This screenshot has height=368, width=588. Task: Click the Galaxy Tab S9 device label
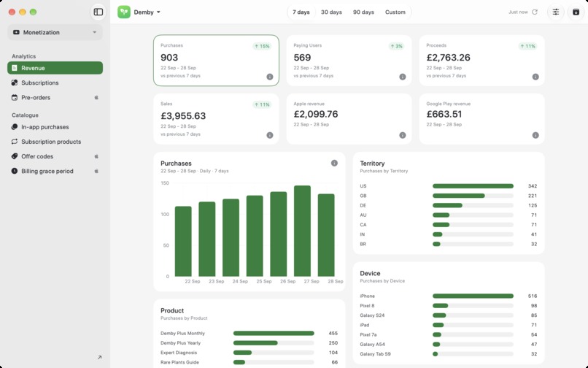pos(375,353)
